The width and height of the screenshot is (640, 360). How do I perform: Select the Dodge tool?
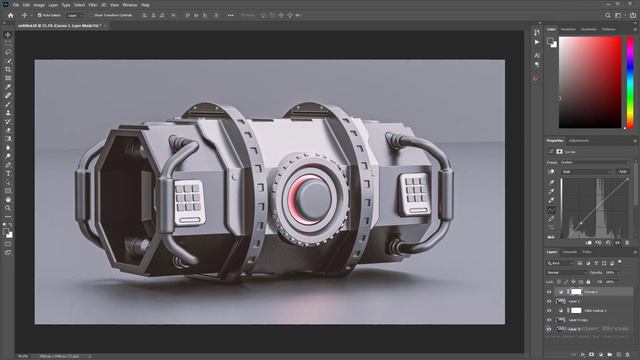tap(8, 156)
